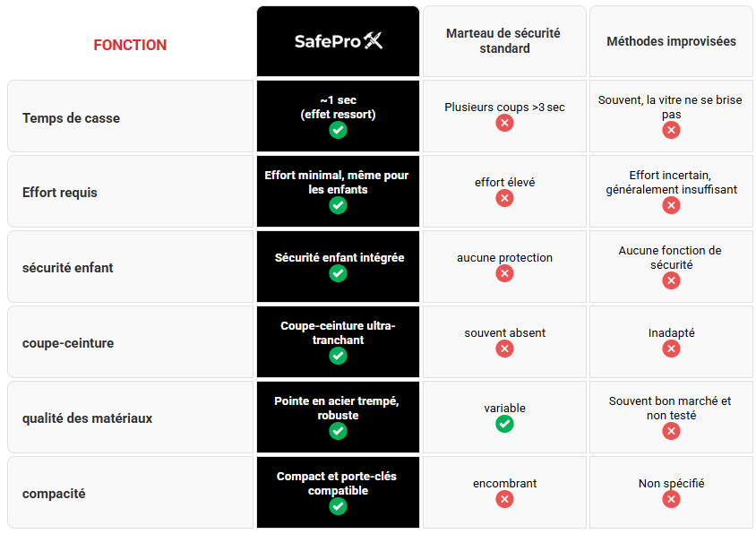Click red X under Non spécifié
The height and width of the screenshot is (534, 756).
[671, 499]
